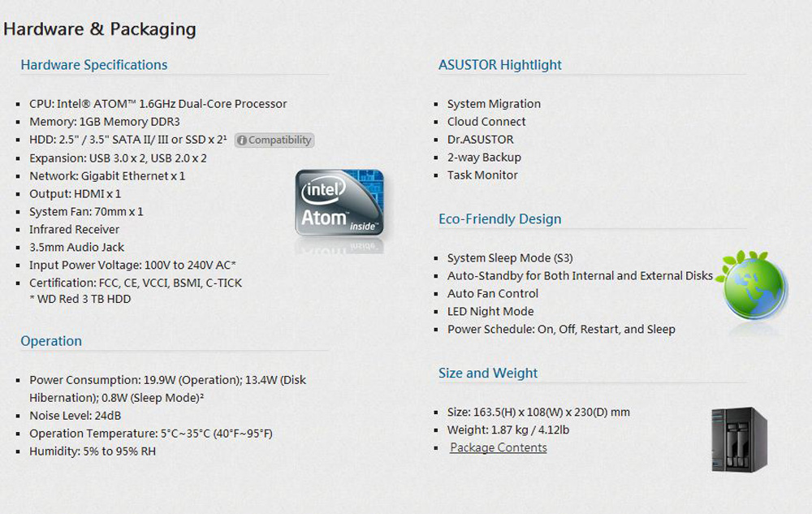The image size is (812, 514).
Task: Click the CPU Intel ATOM specification line
Action: coord(158,104)
